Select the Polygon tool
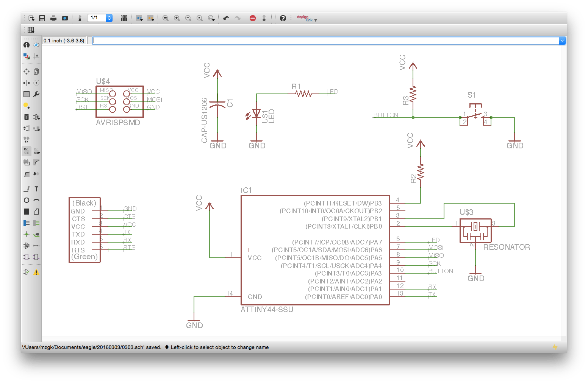Viewport: 588px width, 383px height. click(36, 212)
